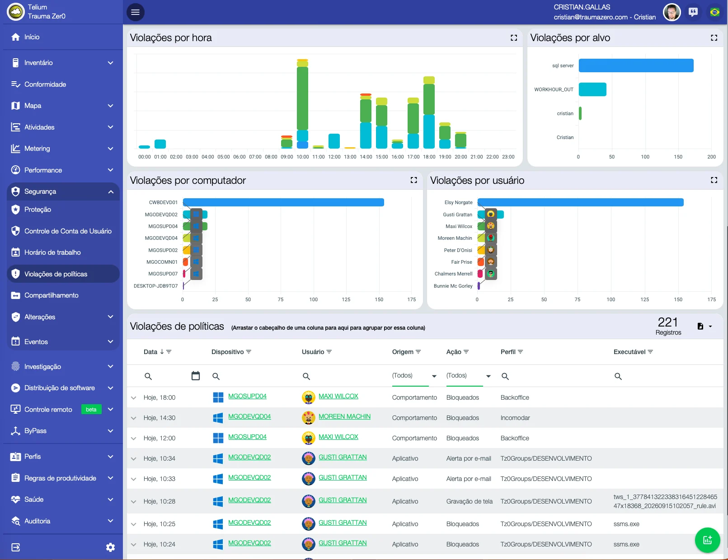Screen dimensions: 728x560
Task: Expand the Hoje, 14:30 row
Action: (133, 418)
